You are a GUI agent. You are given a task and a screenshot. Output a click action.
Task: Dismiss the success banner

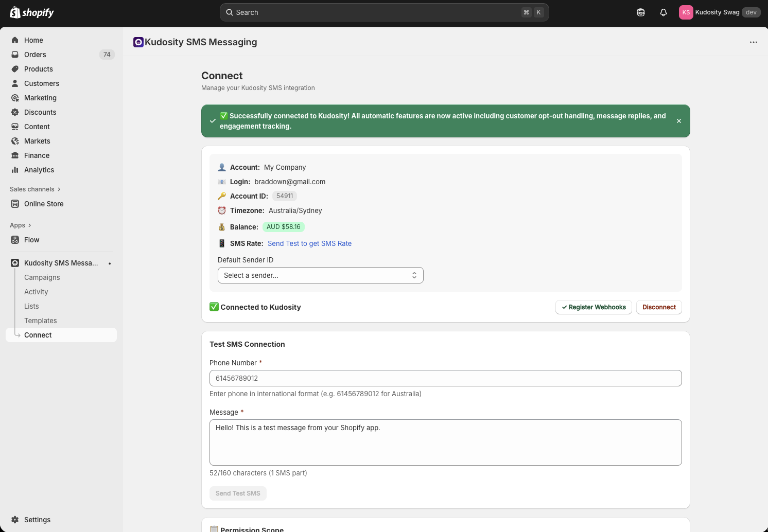[x=679, y=121]
